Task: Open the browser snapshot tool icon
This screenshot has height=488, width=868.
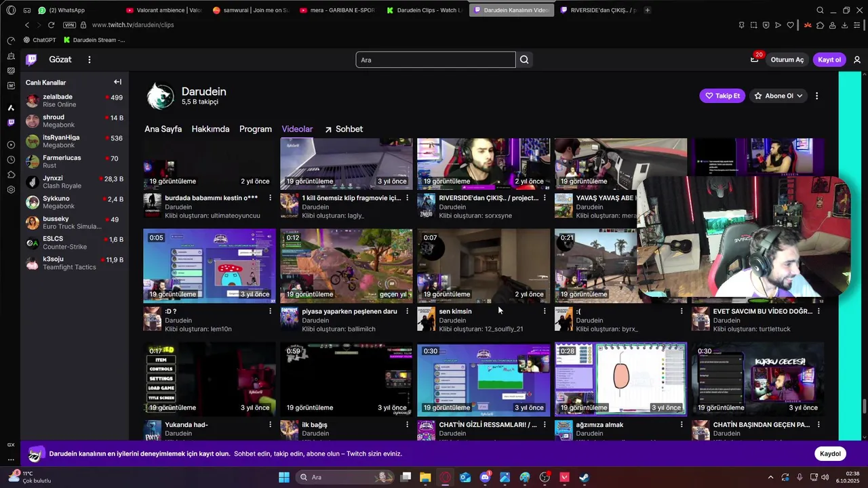Action: point(753,25)
